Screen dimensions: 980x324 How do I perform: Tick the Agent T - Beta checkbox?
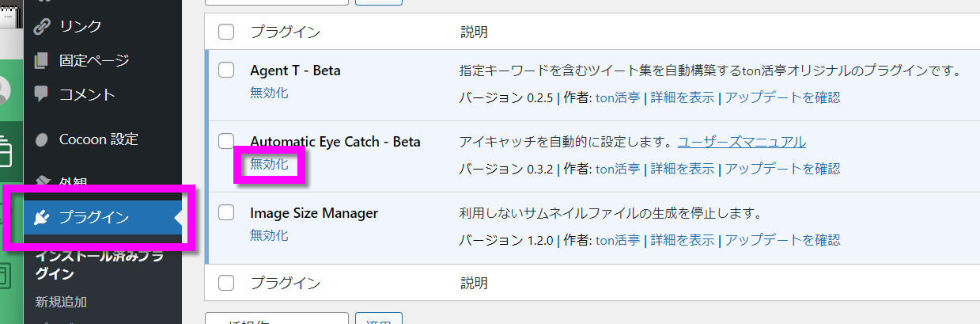(x=226, y=70)
